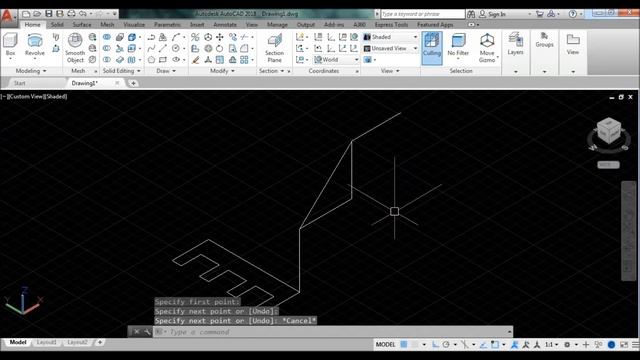Open the Layers panel button
The image size is (640, 360).
click(x=516, y=44)
